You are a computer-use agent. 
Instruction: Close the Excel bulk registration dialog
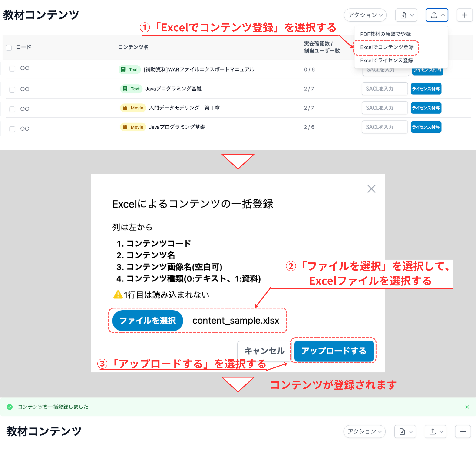tap(371, 189)
